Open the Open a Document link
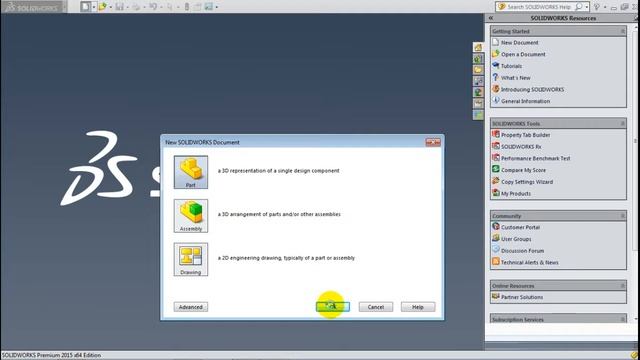The image size is (640, 360). click(x=523, y=54)
